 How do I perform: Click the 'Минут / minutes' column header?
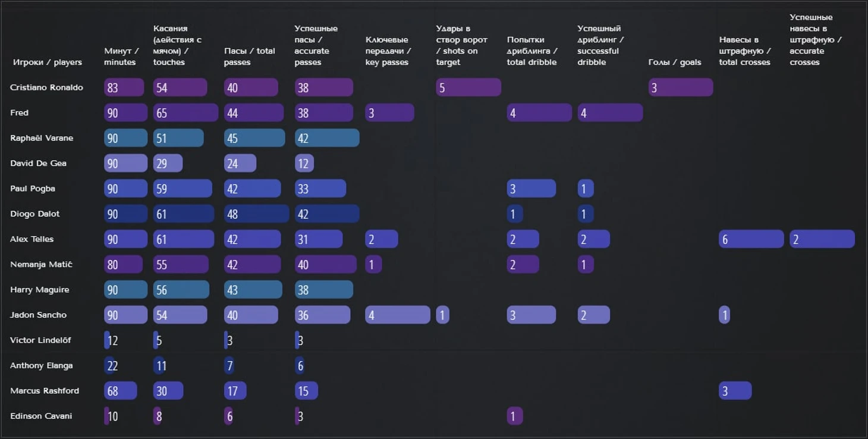point(122,57)
